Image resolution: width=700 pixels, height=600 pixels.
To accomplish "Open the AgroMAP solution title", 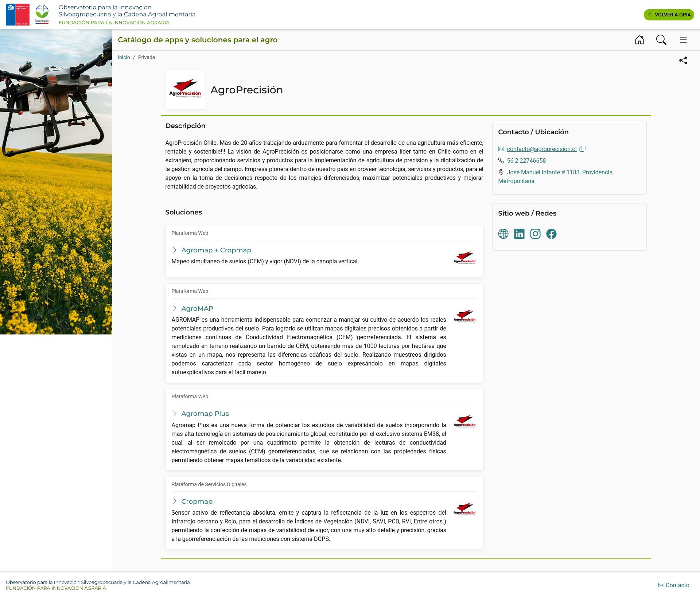I will pyautogui.click(x=197, y=308).
